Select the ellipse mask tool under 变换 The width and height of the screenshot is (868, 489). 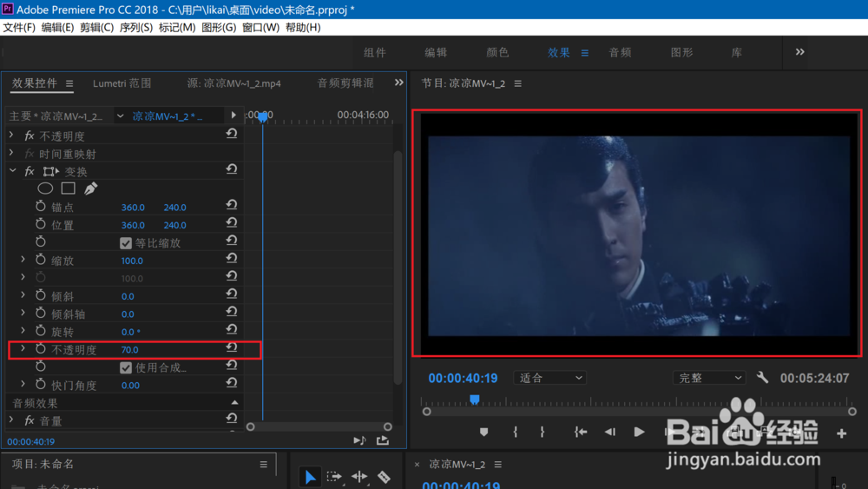point(45,188)
